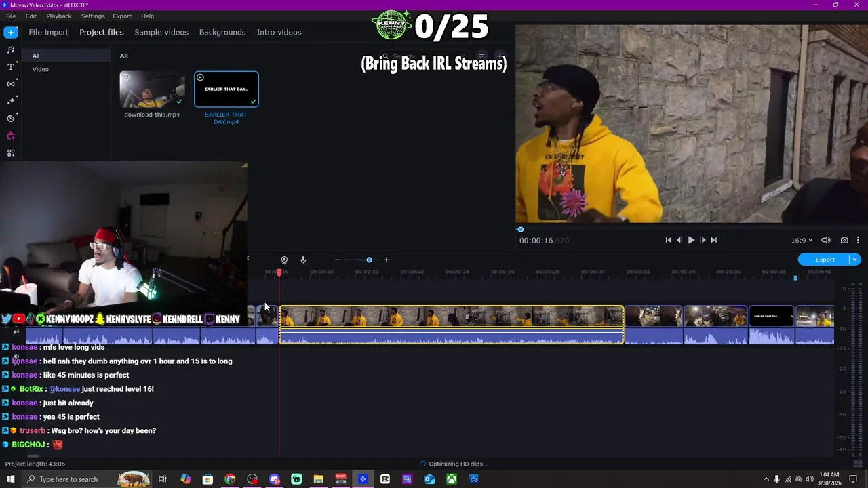Open File Explorer from taskbar
This screenshot has width=868, height=488.
(x=318, y=479)
